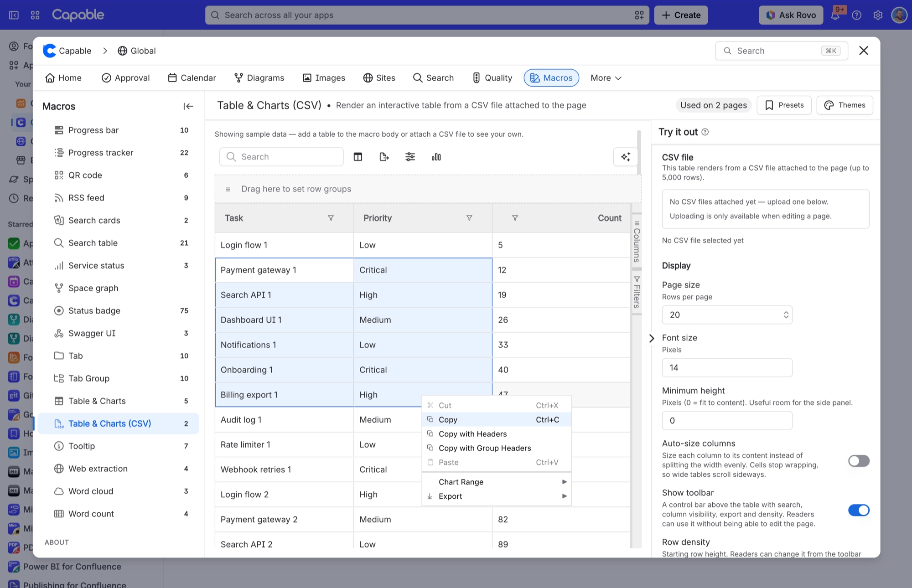
Task: Select the Word cloud macro in sidebar
Action: (119, 491)
